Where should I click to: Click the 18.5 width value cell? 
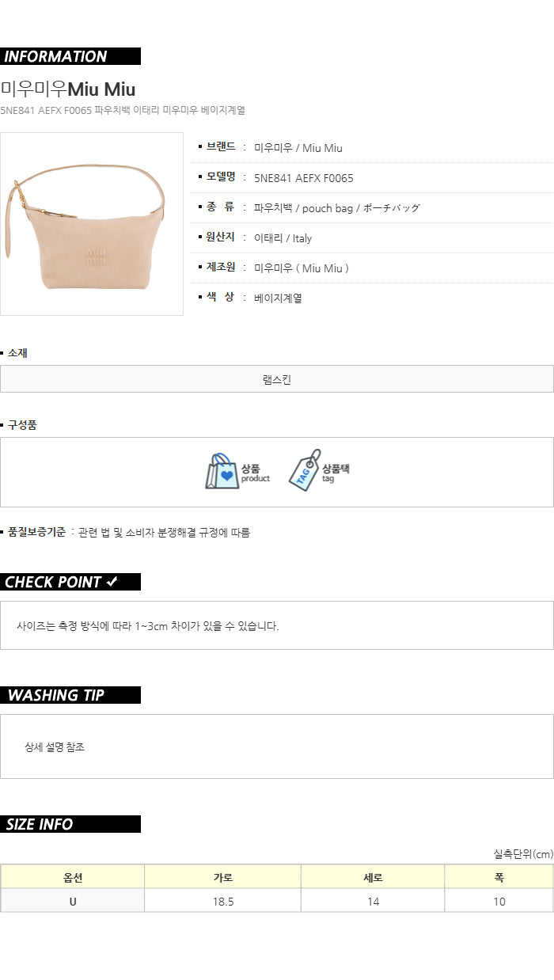223,901
